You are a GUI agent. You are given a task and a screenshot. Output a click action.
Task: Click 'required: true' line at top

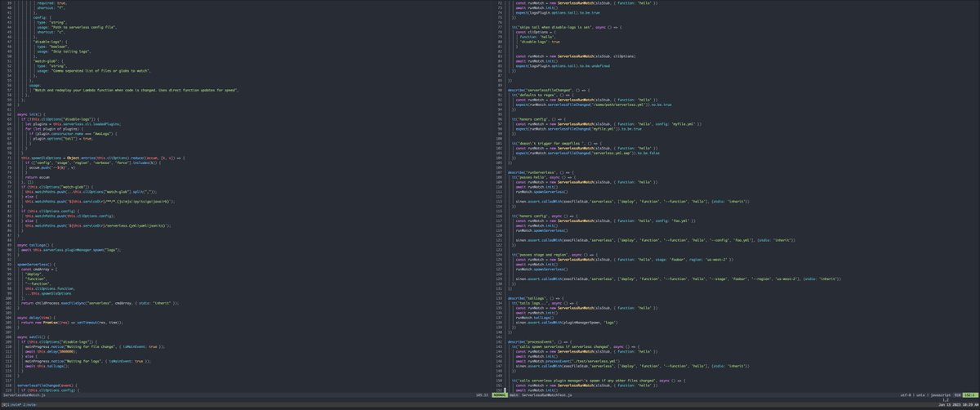51,3
